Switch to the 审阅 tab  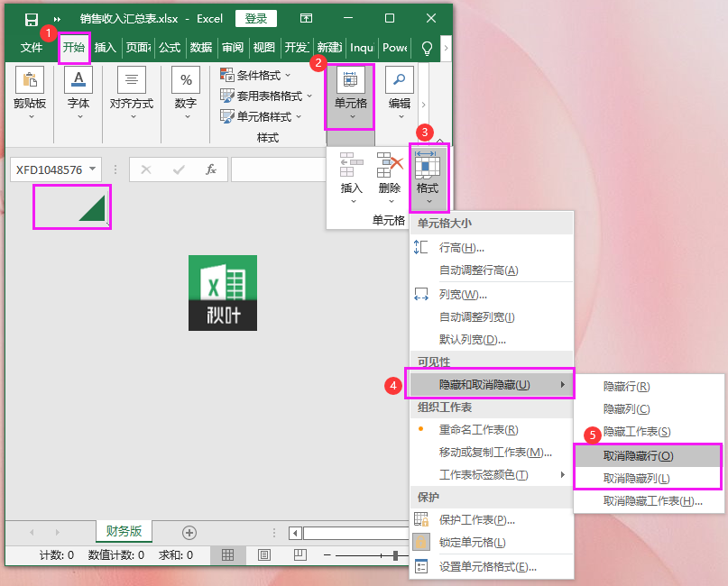point(232,47)
